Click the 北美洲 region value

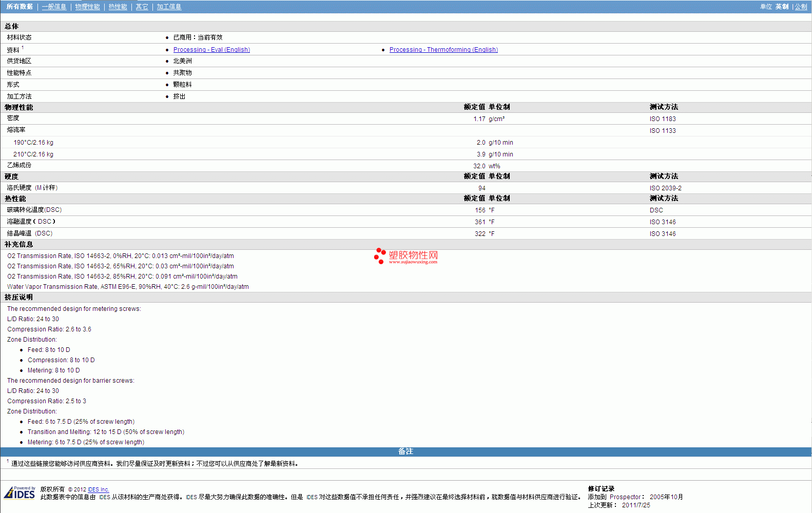point(182,61)
